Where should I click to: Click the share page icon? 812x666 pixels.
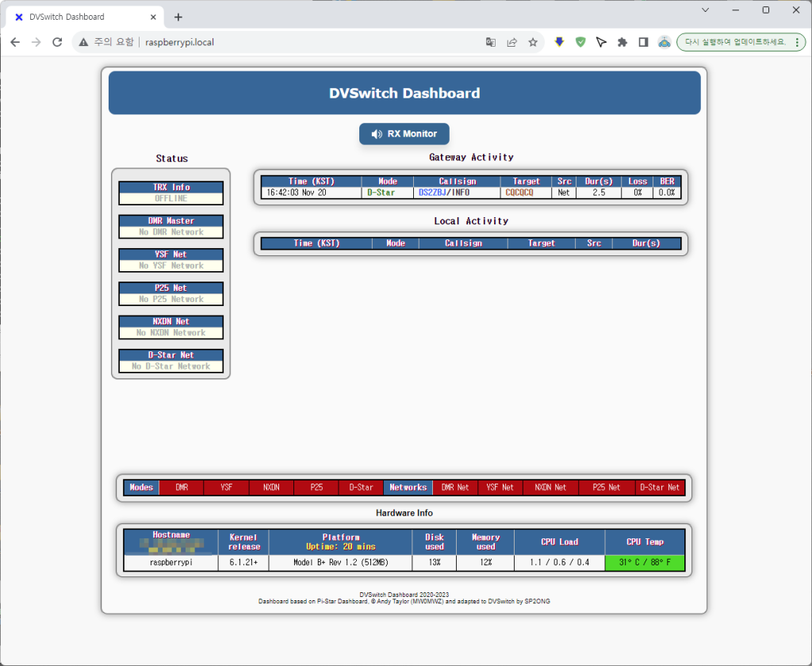[512, 42]
